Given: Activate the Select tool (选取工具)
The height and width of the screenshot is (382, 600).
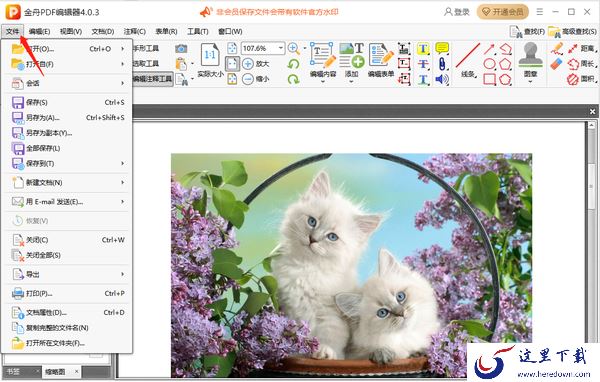Looking at the screenshot, I should [146, 64].
